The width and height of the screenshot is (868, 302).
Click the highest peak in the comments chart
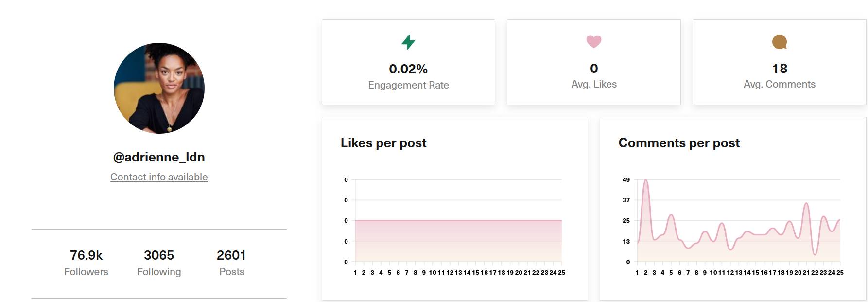[646, 180]
